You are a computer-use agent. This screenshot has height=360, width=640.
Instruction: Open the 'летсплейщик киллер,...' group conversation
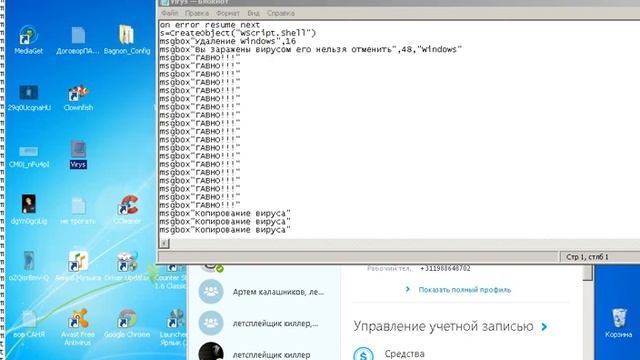pyautogui.click(x=264, y=323)
